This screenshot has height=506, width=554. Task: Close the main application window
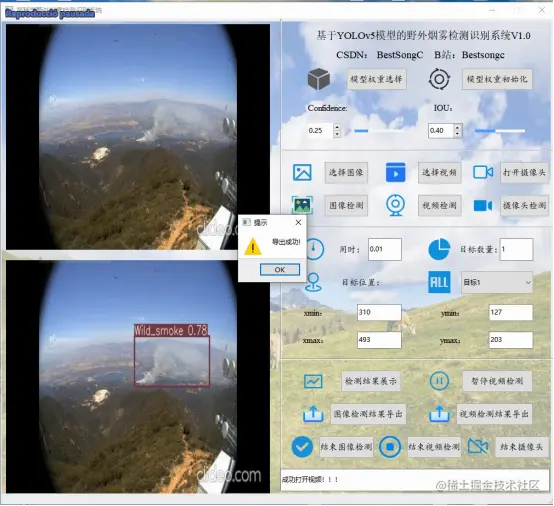[x=542, y=10]
